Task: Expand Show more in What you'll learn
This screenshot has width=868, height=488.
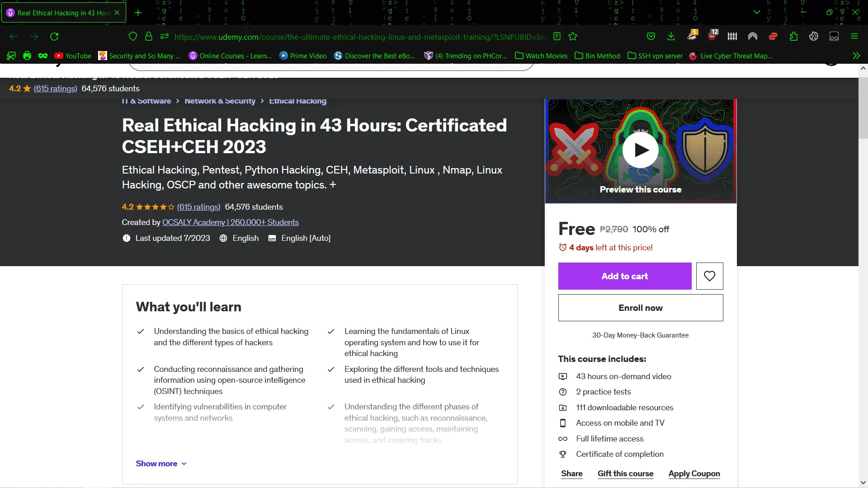Action: [161, 464]
